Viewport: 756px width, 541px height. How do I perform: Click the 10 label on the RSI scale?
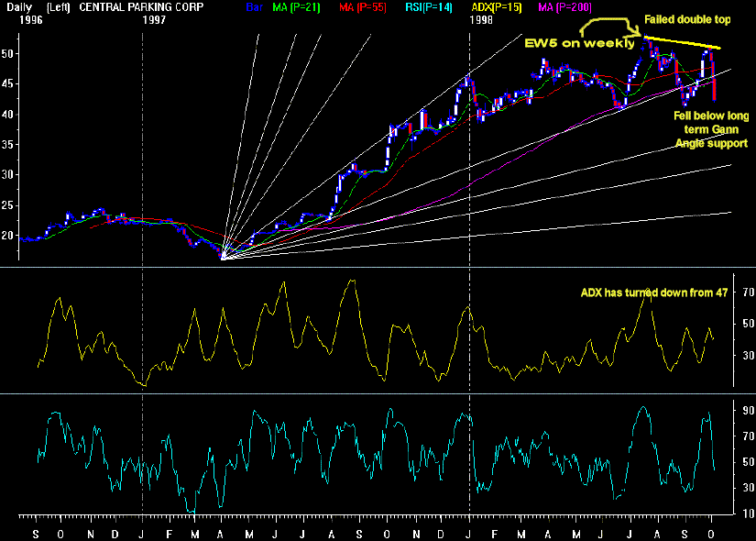pyautogui.click(x=749, y=513)
